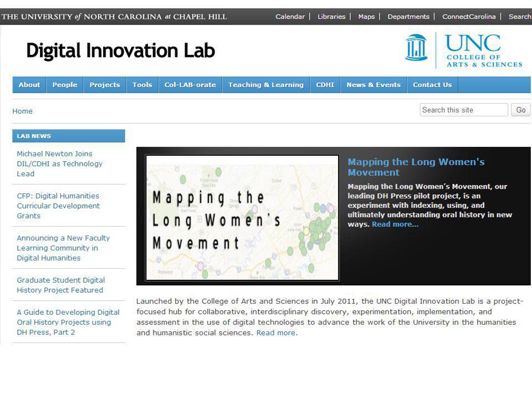
Task: Open the About menu
Action: (x=29, y=85)
